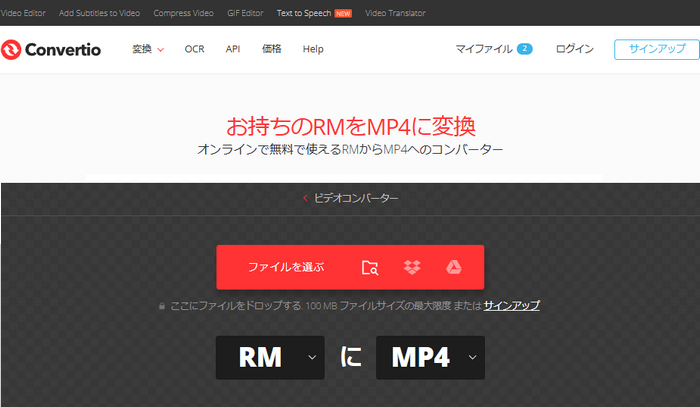Click the Convertio logo icon

coord(11,50)
